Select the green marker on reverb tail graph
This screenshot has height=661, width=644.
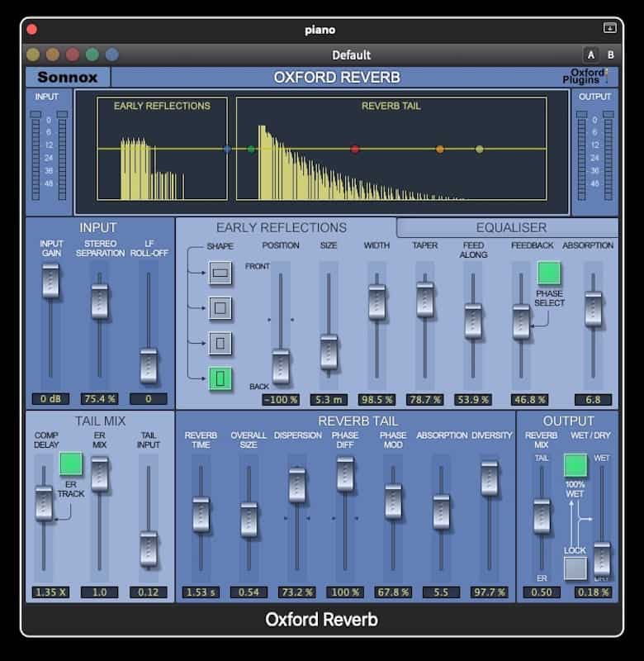pos(252,149)
